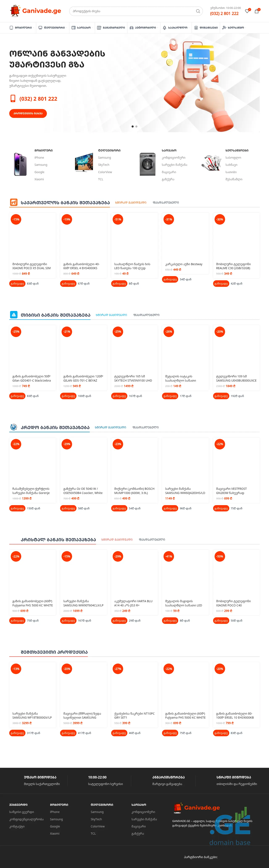Switch to ფასდაკლებული tab in საქართველოს ბანკის section
This screenshot has width=269, height=868.
[x=166, y=203]
